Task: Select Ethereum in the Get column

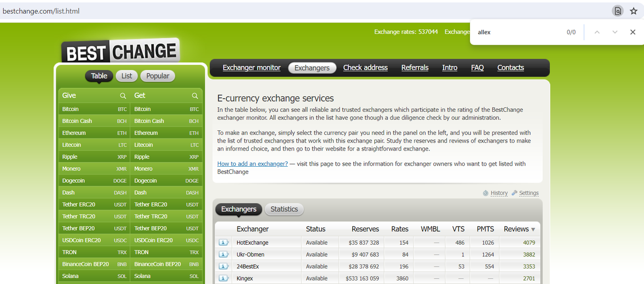Action: click(x=167, y=133)
